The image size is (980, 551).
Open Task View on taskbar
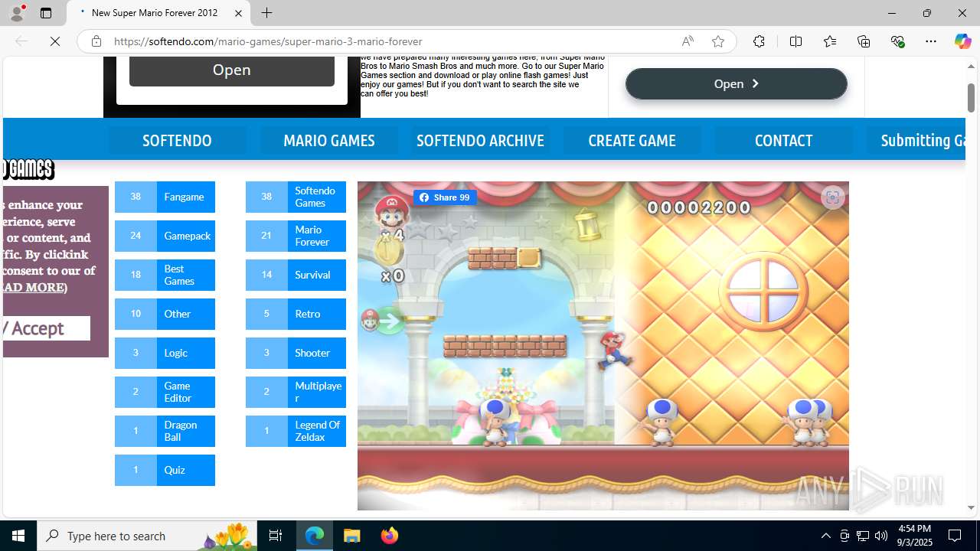click(x=276, y=536)
